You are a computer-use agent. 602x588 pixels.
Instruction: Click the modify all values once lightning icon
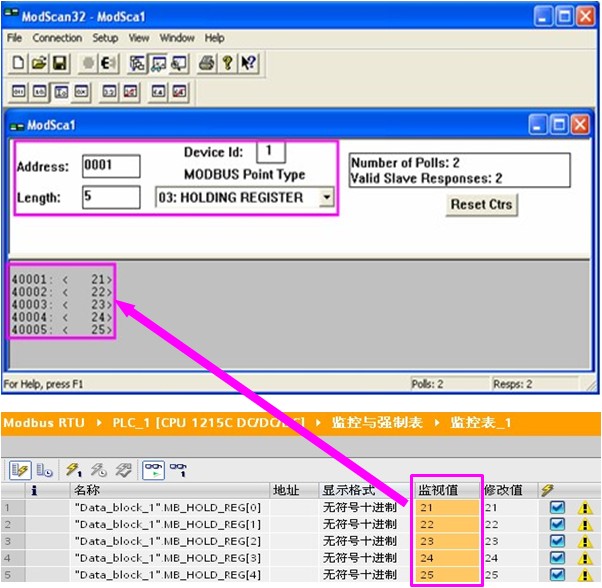click(74, 470)
